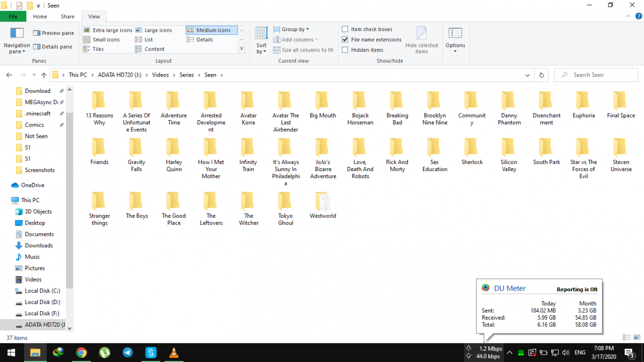Click the Preview pane icon
This screenshot has height=362, width=644.
(37, 33)
